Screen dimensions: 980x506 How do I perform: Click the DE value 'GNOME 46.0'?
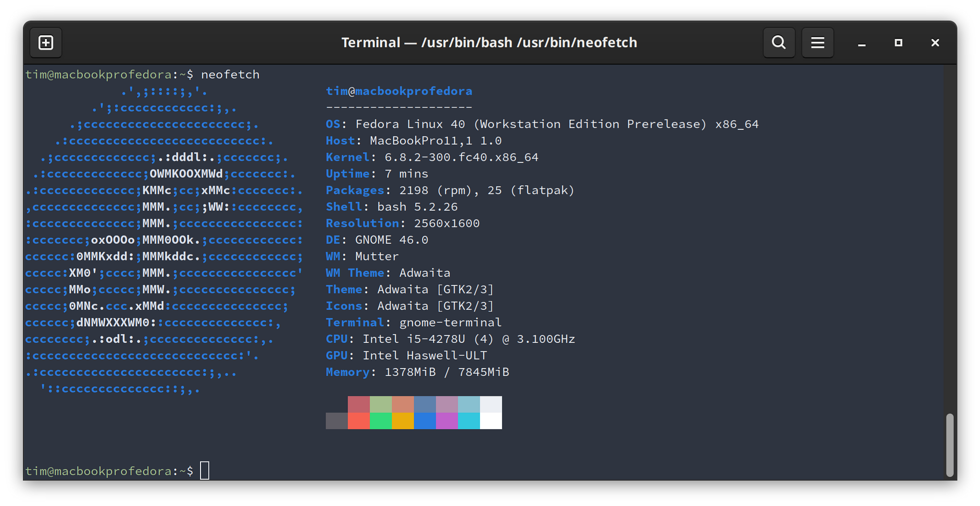tap(391, 240)
